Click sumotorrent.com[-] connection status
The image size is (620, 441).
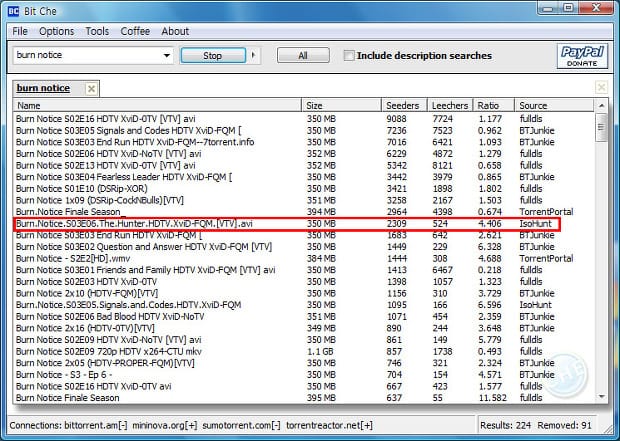point(241,426)
